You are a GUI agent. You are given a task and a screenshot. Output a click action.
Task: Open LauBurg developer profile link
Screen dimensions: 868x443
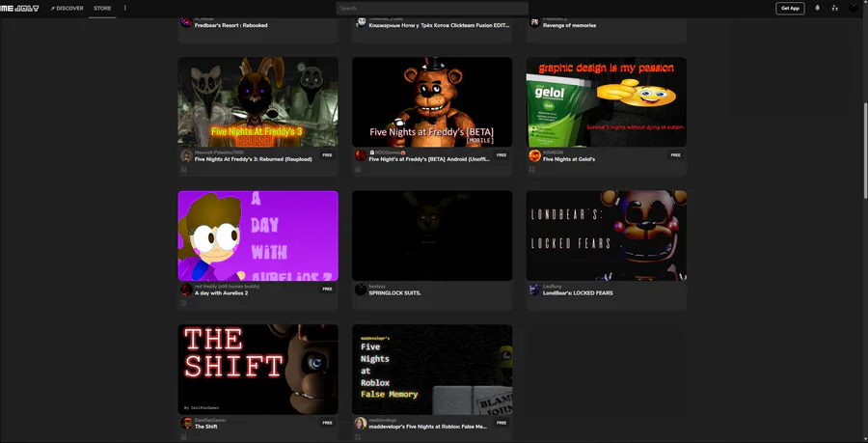coord(552,287)
